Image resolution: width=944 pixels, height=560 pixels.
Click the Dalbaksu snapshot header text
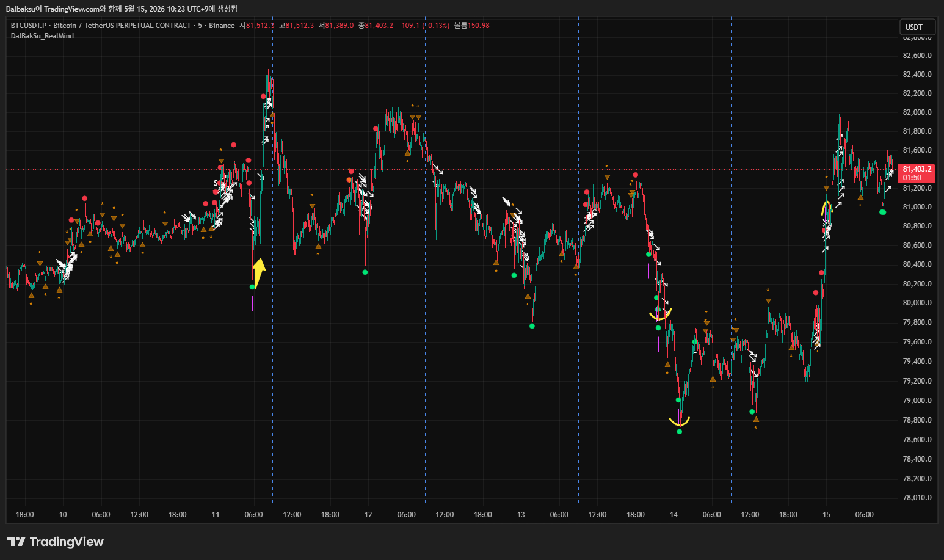[x=122, y=9]
